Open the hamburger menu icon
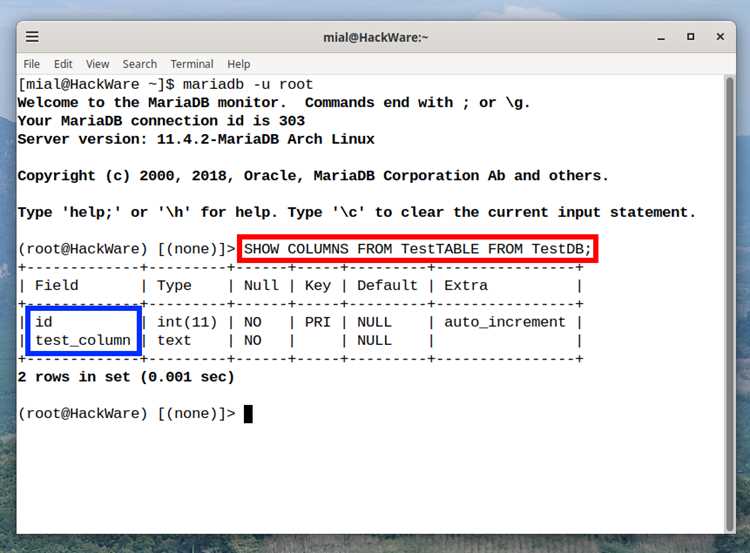750x553 pixels. coord(32,36)
